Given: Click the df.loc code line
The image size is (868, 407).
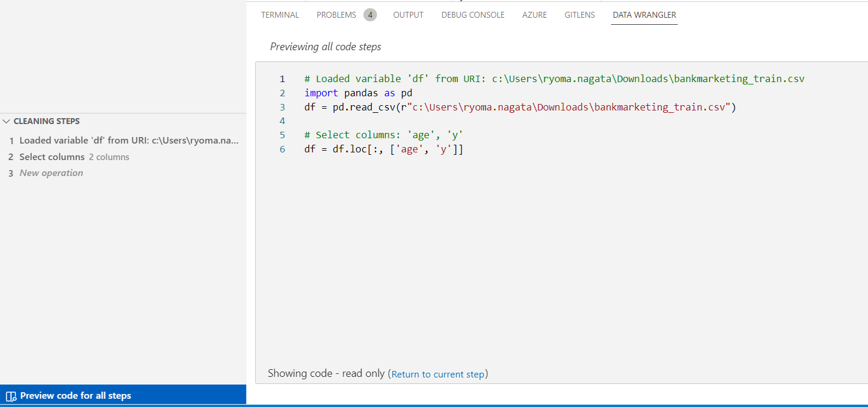Looking at the screenshot, I should point(383,149).
